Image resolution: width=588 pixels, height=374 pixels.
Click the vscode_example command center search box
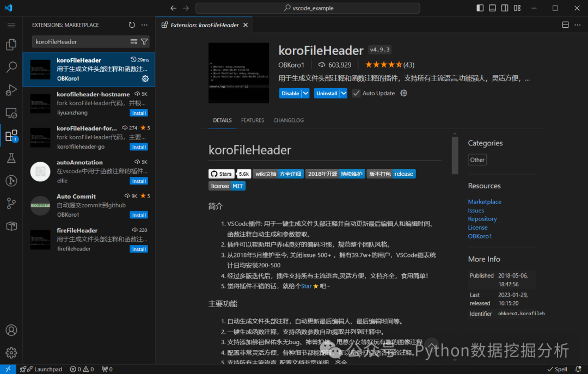pos(308,8)
